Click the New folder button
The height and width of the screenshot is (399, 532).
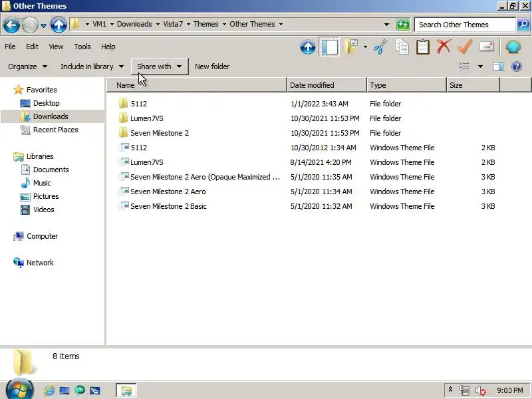(212, 66)
